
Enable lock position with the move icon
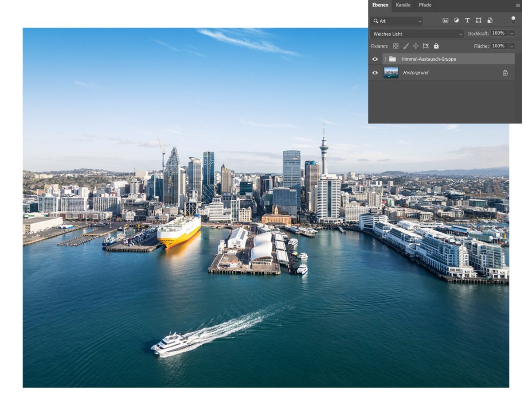[x=416, y=46]
